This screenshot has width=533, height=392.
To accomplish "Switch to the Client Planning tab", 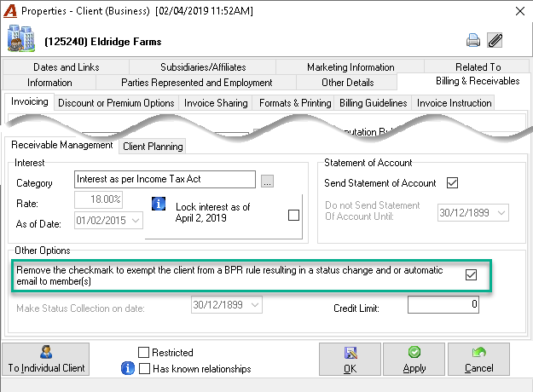I will [153, 147].
